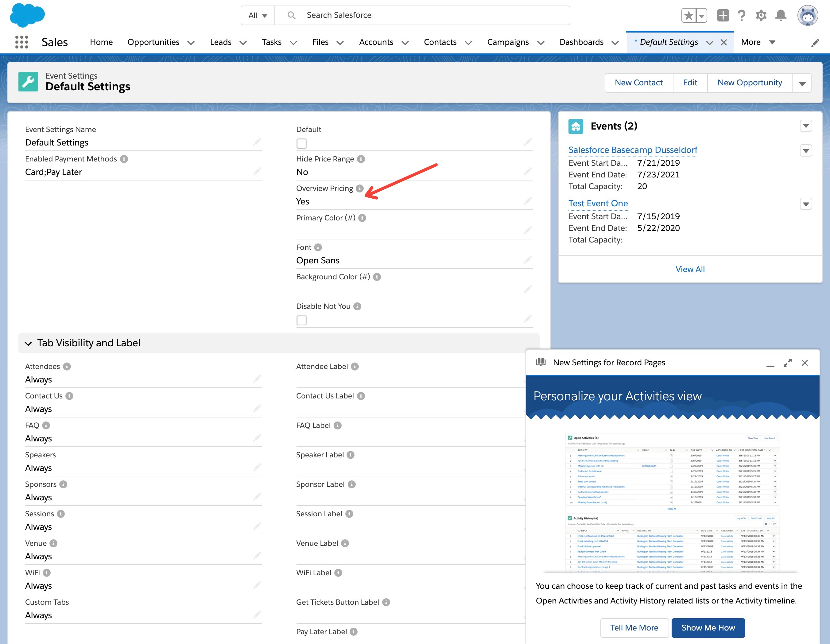Open the Notifications bell icon

coord(781,16)
